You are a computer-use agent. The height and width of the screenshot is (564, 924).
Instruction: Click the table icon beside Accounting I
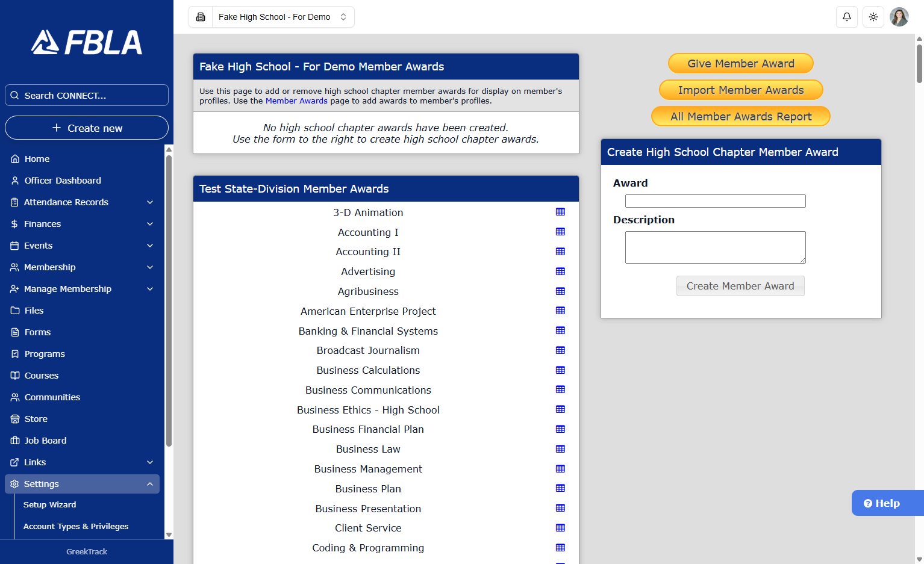pyautogui.click(x=560, y=232)
